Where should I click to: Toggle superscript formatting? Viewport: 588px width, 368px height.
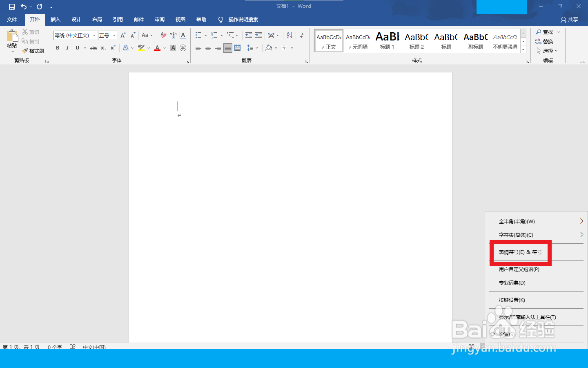(x=113, y=48)
